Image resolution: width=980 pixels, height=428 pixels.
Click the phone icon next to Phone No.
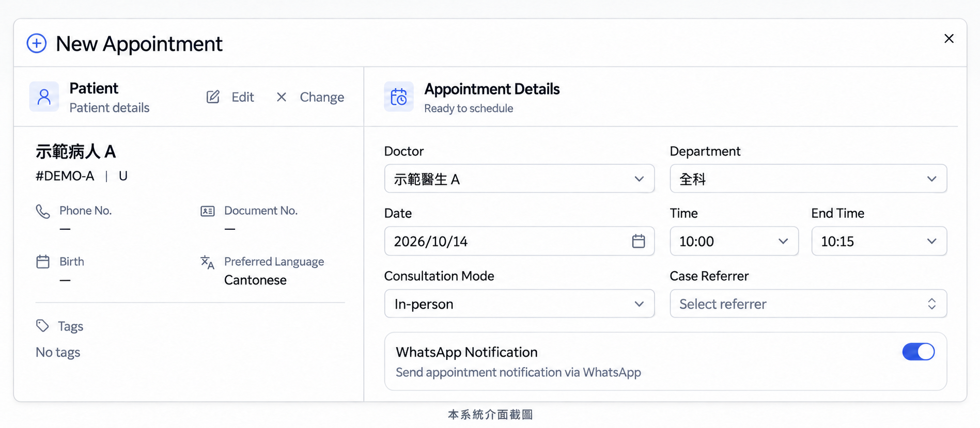point(43,211)
